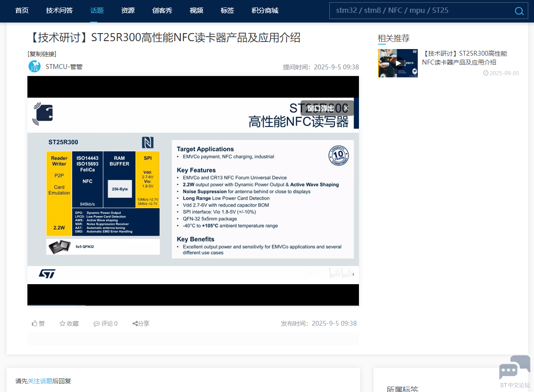Image resolution: width=534 pixels, height=392 pixels.
Task: Click the search magnifier icon
Action: 519,11
